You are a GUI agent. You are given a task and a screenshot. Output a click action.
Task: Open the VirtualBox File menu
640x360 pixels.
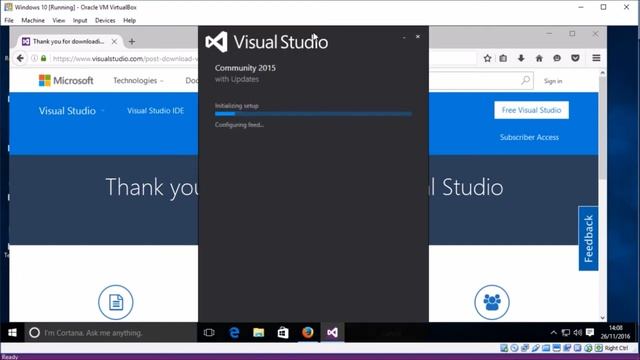tap(9, 20)
